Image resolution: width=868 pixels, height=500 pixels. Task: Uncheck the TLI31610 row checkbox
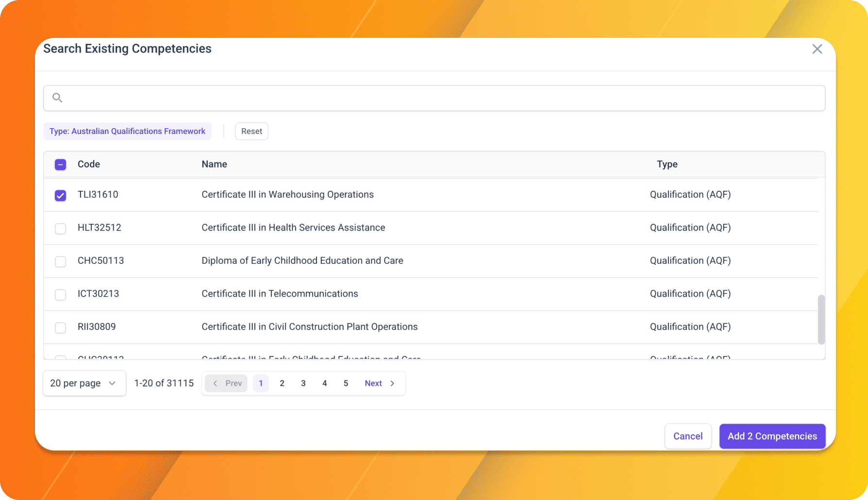click(x=60, y=195)
